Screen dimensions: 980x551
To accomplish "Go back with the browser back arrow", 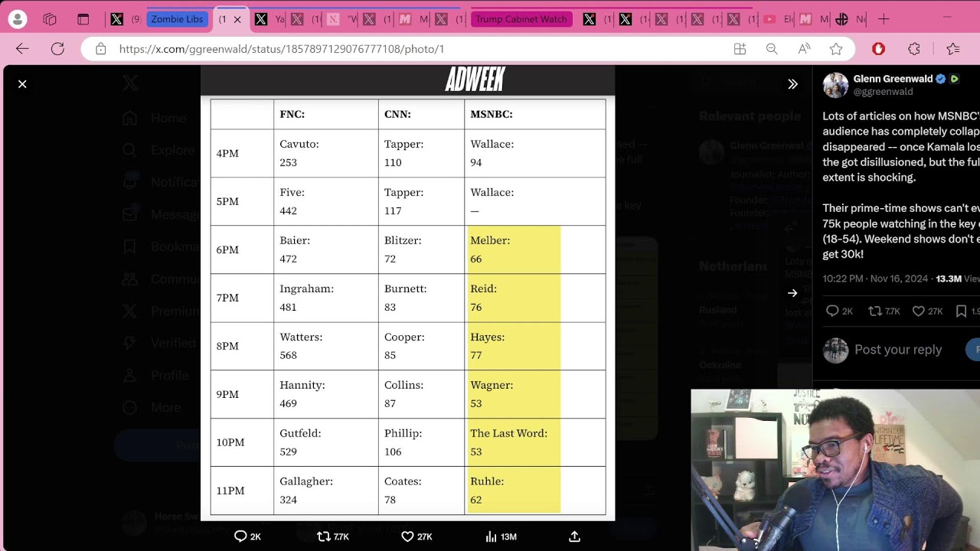I will 22,49.
